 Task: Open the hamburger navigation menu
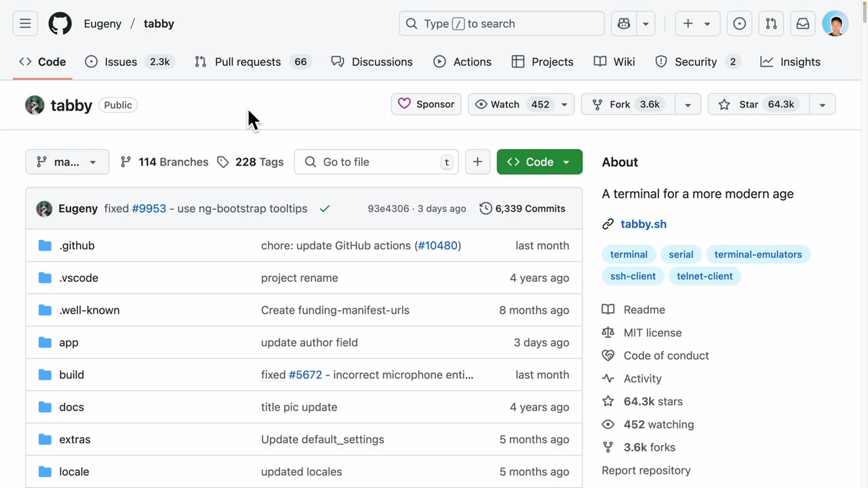(x=25, y=24)
